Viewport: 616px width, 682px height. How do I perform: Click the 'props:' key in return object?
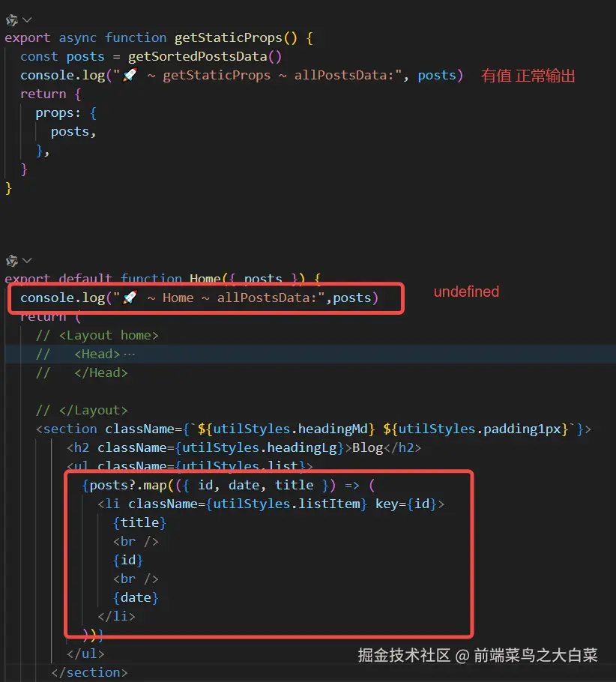[55, 112]
